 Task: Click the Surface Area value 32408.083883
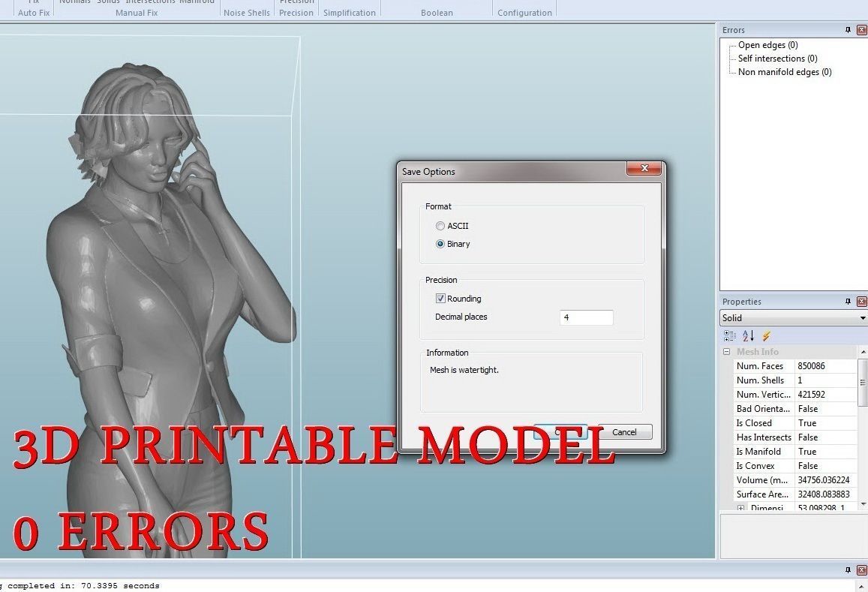(x=823, y=494)
